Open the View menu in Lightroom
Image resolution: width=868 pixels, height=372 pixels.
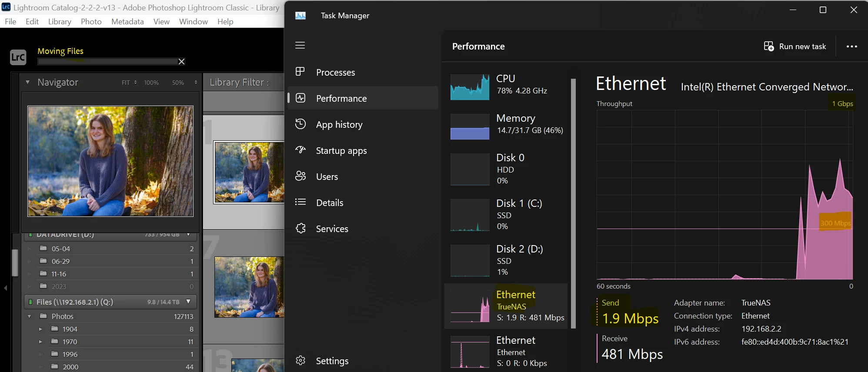tap(161, 22)
